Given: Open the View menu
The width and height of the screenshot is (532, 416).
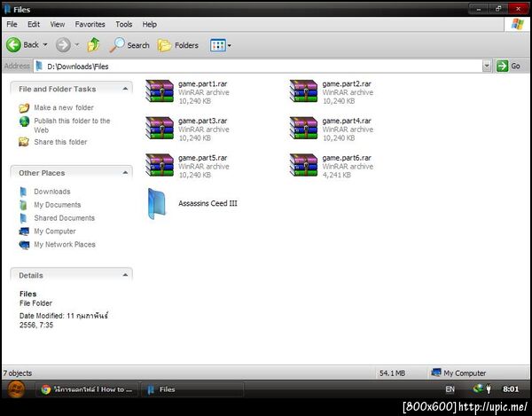Looking at the screenshot, I should tap(58, 25).
